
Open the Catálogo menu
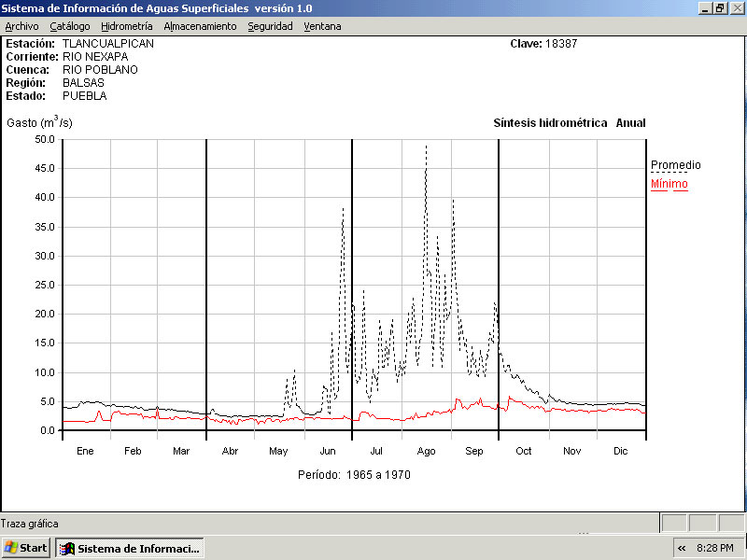coord(70,26)
